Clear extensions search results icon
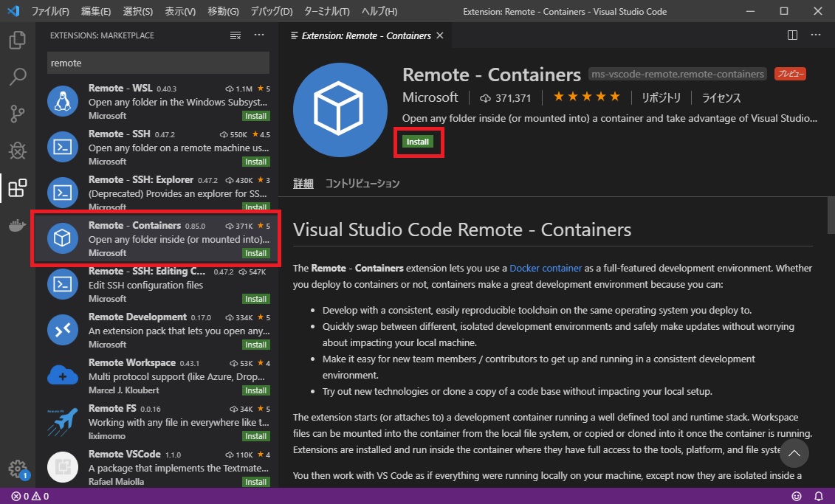The height and width of the screenshot is (504, 835). pyautogui.click(x=236, y=35)
